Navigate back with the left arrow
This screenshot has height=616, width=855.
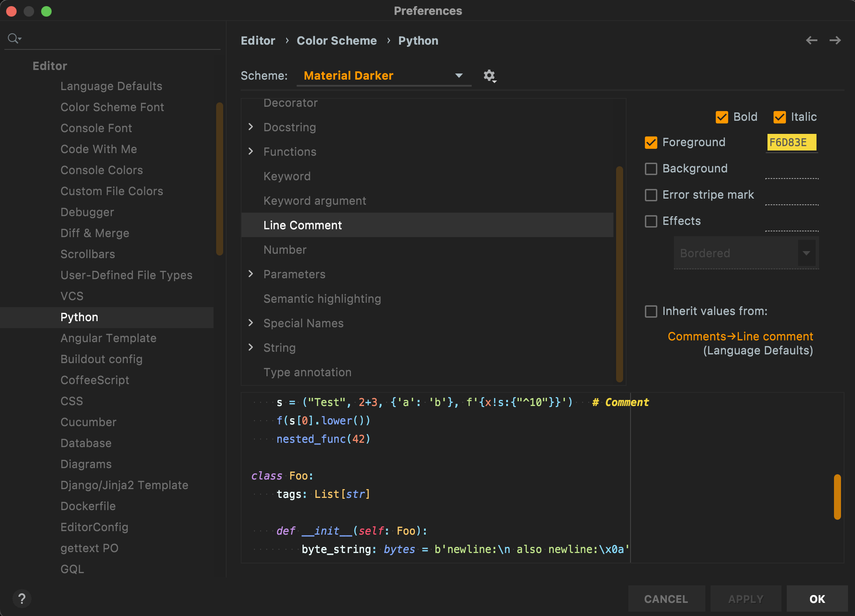pos(812,40)
